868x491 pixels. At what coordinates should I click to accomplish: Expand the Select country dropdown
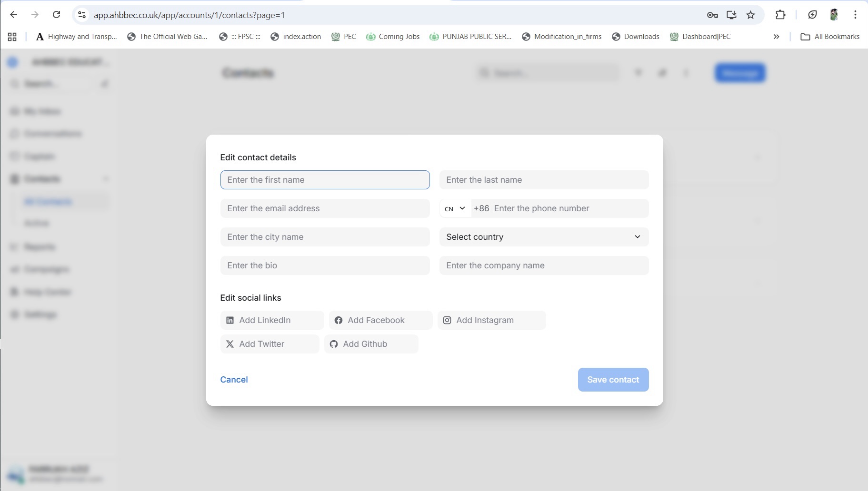[x=543, y=237]
